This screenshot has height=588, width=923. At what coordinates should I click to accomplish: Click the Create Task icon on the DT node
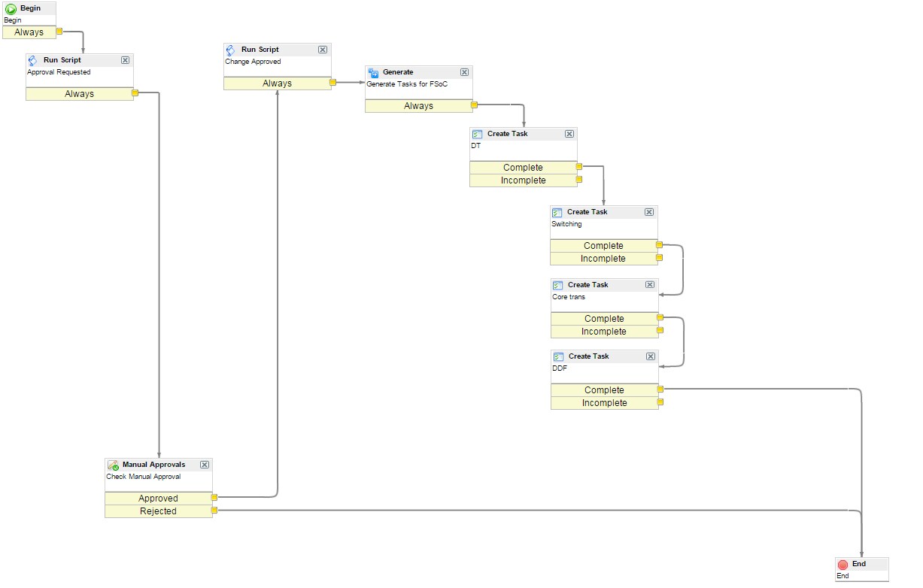(x=478, y=133)
